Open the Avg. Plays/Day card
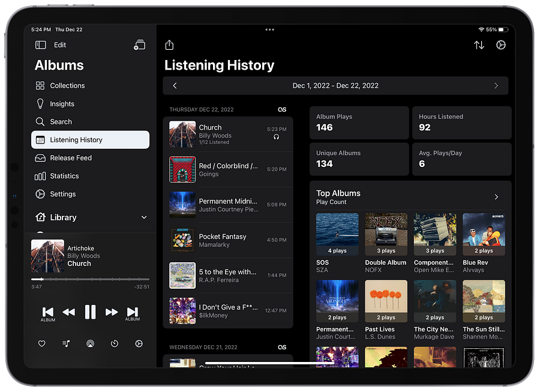540x392 pixels. pos(462,159)
